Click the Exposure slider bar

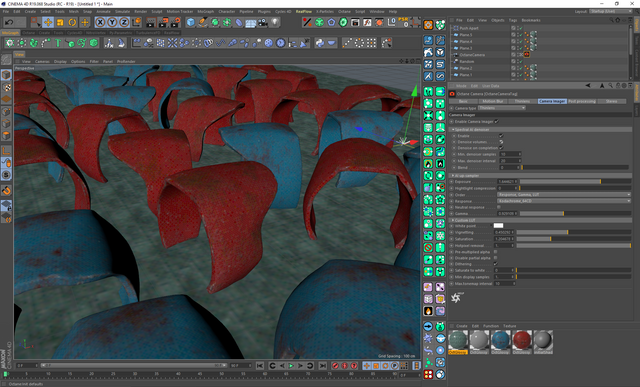pyautogui.click(x=575, y=181)
